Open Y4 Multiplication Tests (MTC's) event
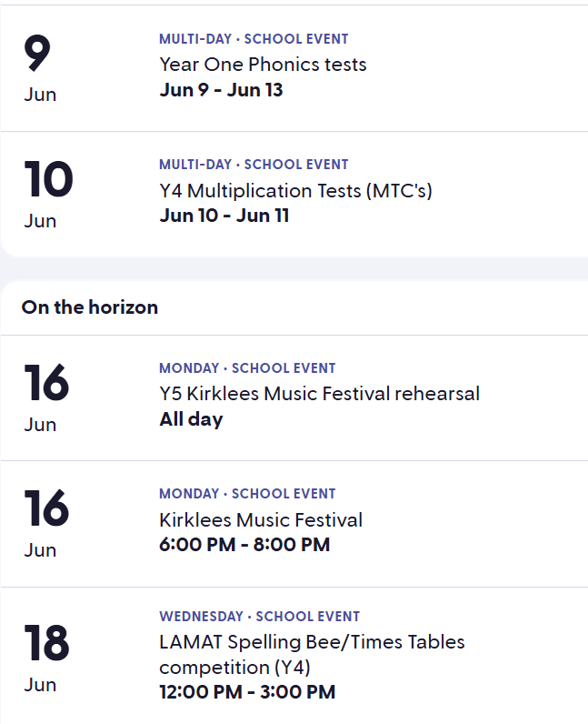This screenshot has height=724, width=588. pos(295,190)
